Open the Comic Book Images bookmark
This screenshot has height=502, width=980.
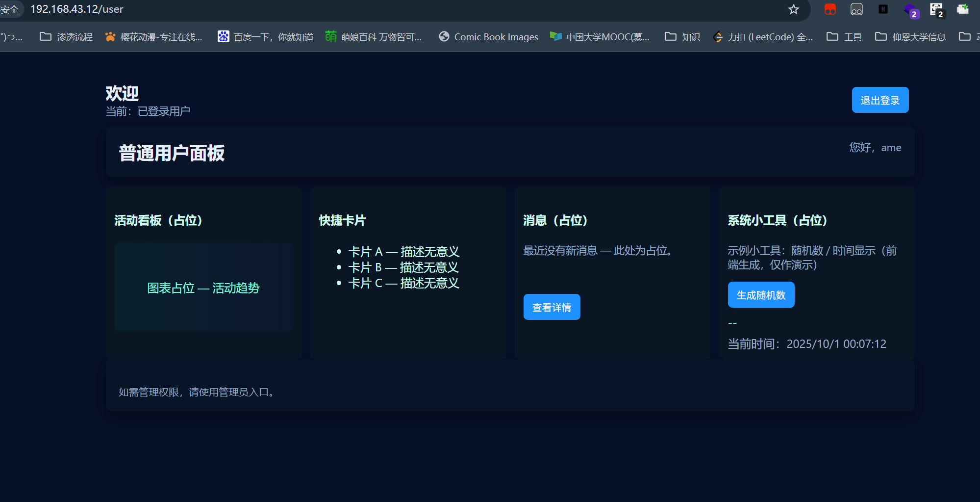click(x=488, y=37)
